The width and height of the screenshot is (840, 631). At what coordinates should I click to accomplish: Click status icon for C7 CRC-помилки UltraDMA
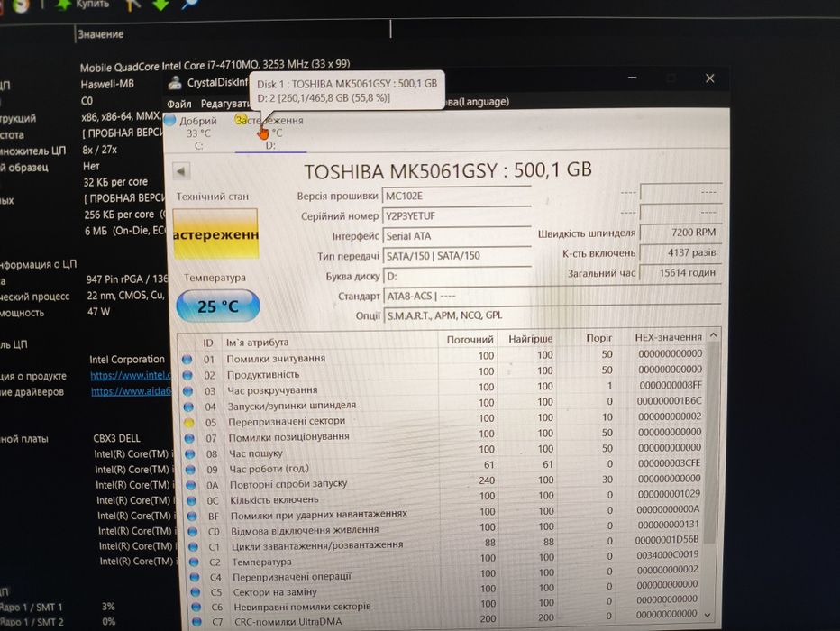196,622
